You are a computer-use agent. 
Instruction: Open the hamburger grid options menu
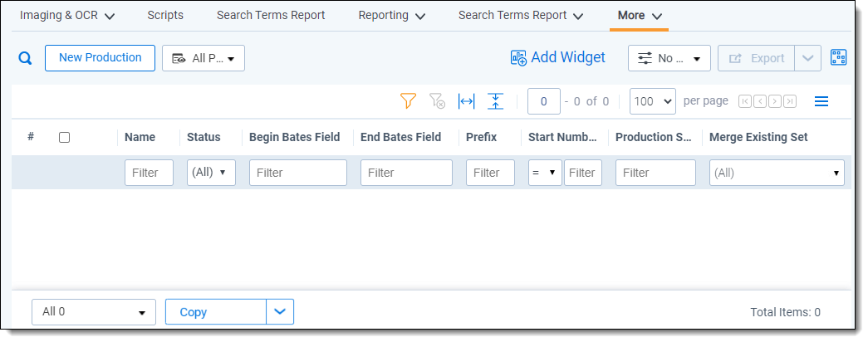pyautogui.click(x=821, y=101)
